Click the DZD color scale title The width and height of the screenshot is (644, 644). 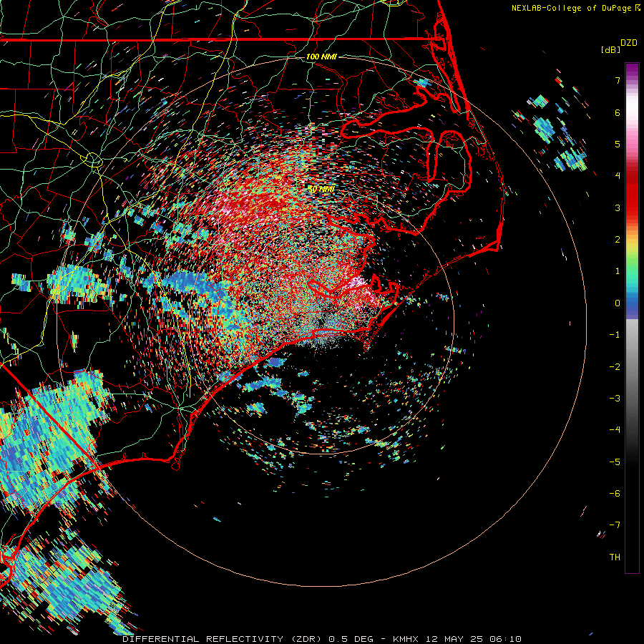[629, 43]
